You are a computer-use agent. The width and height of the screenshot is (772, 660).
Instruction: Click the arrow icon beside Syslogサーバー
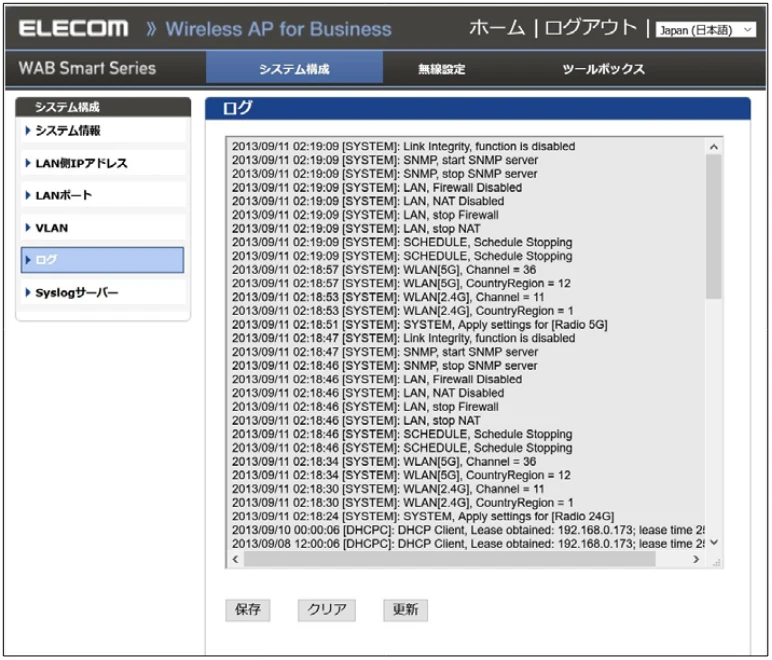[x=28, y=293]
